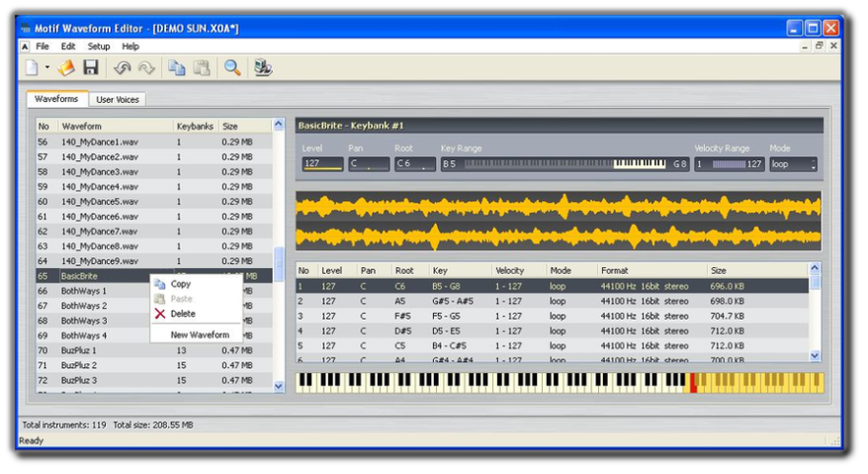
Task: Open the dropdown arrow beside New file
Action: tap(47, 68)
